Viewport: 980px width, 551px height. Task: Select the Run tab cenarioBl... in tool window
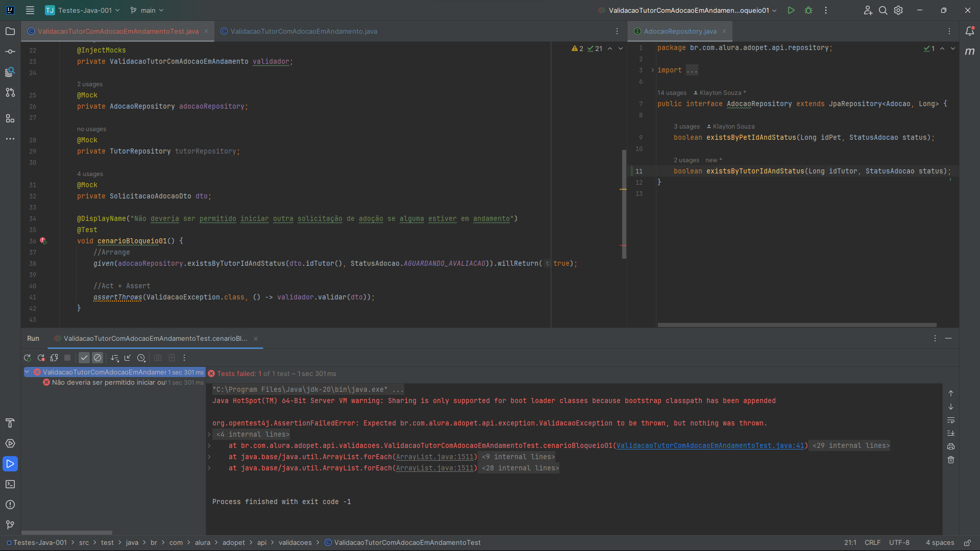click(x=155, y=338)
